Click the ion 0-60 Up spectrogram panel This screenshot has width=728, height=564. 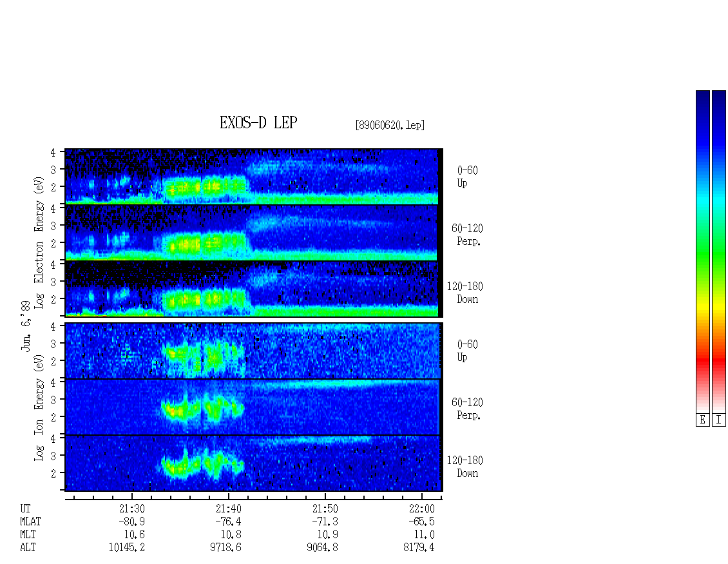pyautogui.click(x=253, y=351)
